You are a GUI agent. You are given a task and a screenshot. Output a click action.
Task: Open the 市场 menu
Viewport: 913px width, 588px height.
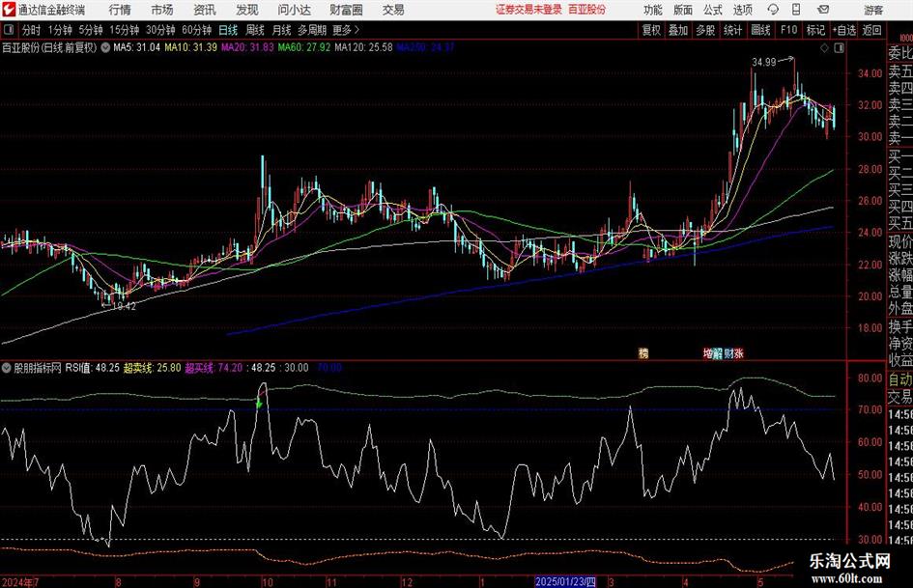click(162, 10)
